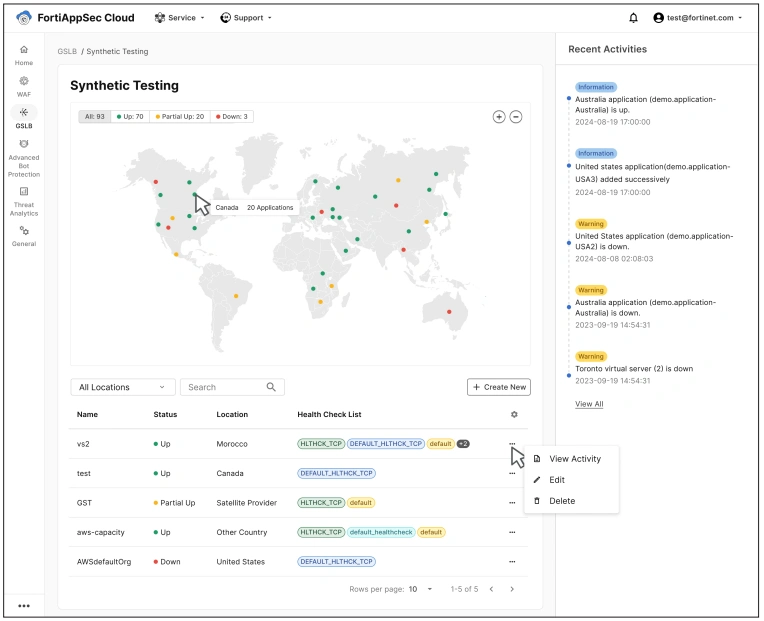Filter map by Partial Up: 20

[x=178, y=117]
